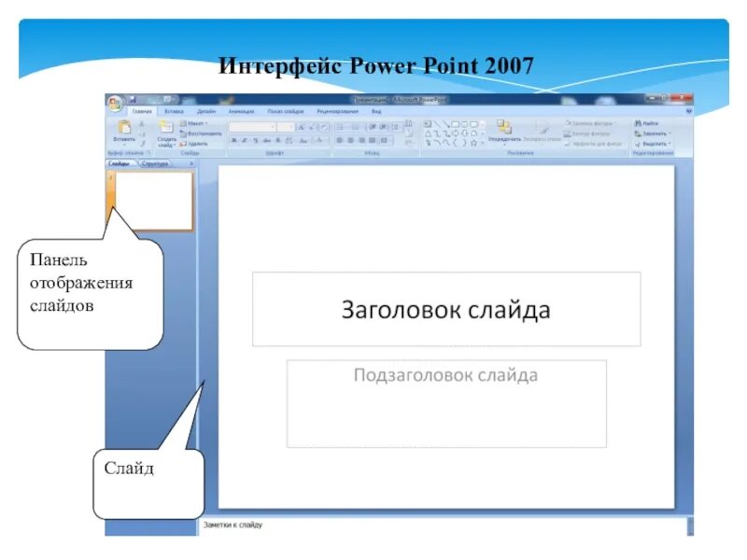Viewport: 747px width, 560px height.
Task: Select the star shape in shapes gallery
Action: click(x=473, y=143)
